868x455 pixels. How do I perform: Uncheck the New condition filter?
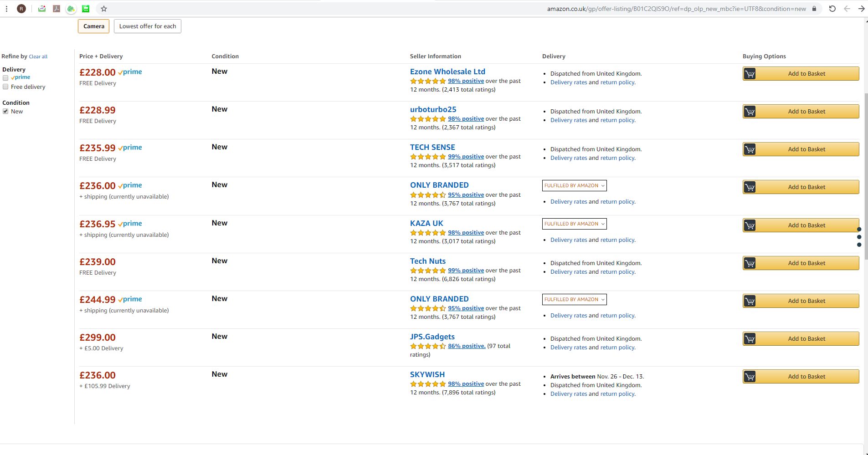click(x=5, y=112)
